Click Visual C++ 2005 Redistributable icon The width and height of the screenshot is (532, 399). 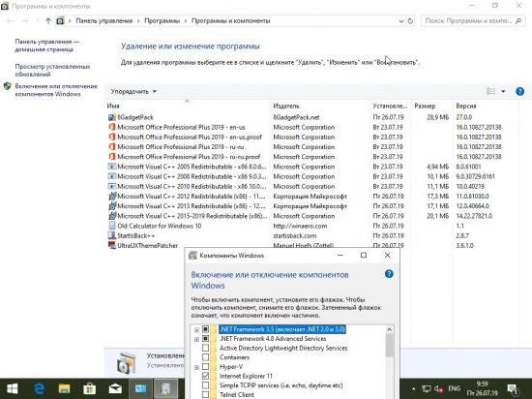pos(112,167)
